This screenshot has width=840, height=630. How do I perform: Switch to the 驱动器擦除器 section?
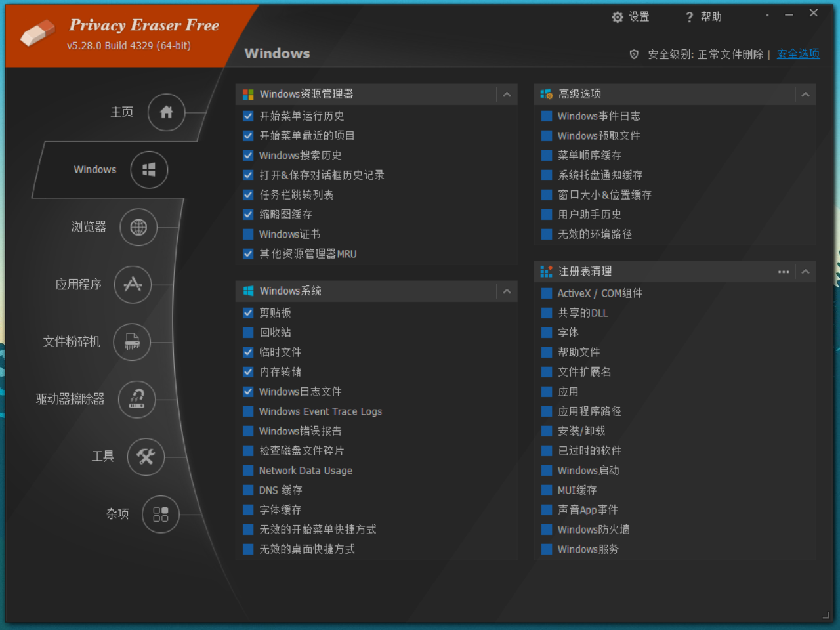coord(70,399)
